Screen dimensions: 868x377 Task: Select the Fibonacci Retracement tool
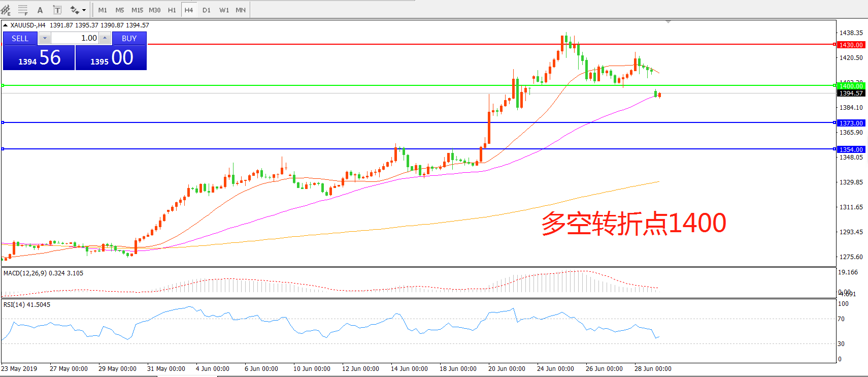pyautogui.click(x=23, y=10)
